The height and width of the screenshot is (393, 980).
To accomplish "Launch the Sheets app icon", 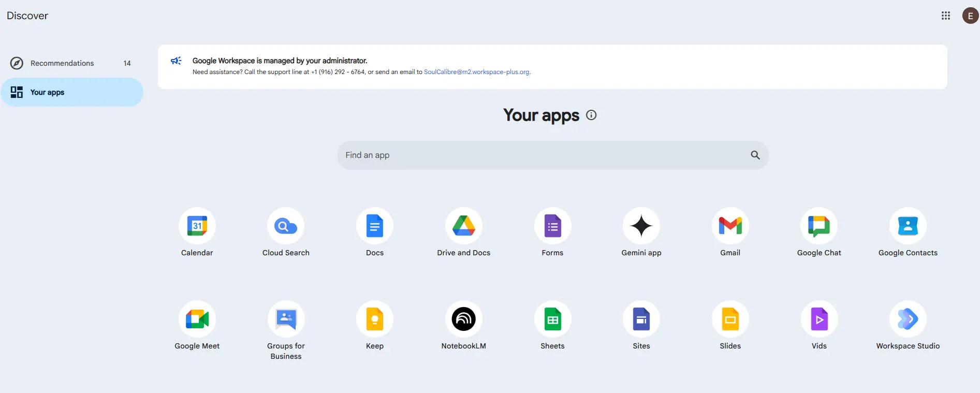I will [x=553, y=319].
